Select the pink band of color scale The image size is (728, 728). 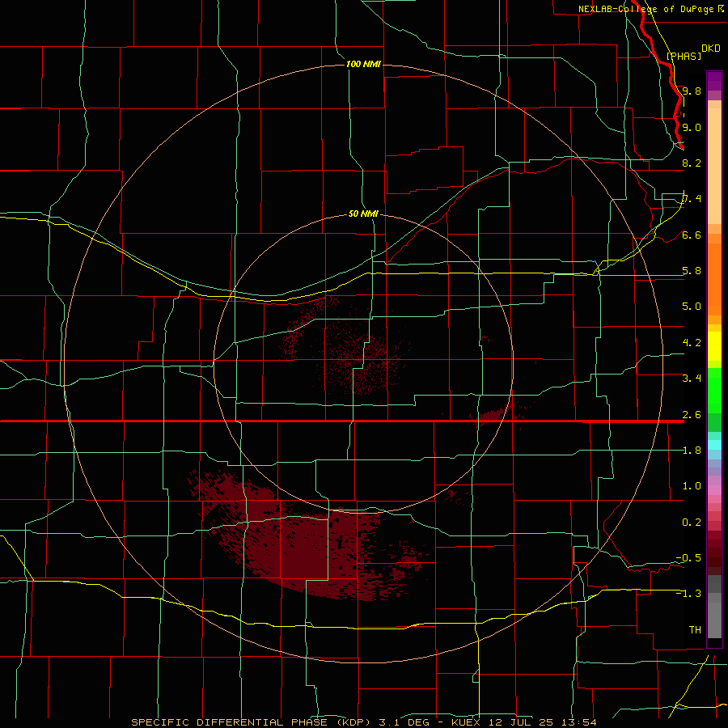714,490
